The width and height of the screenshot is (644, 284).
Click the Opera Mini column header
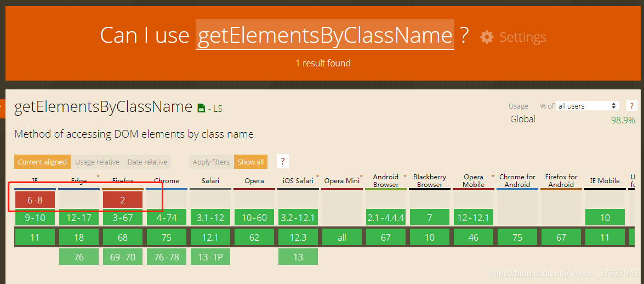[341, 181]
